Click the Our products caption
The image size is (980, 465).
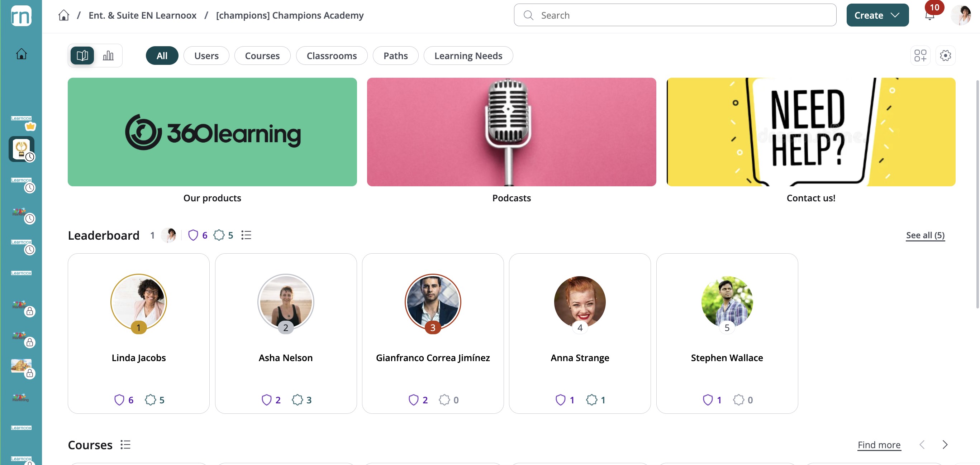click(212, 198)
